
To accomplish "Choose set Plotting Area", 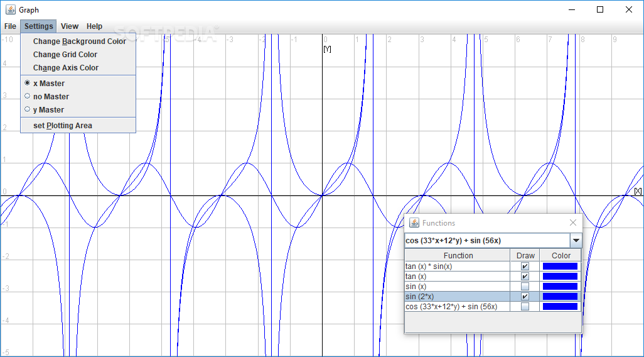I will pyautogui.click(x=78, y=126).
